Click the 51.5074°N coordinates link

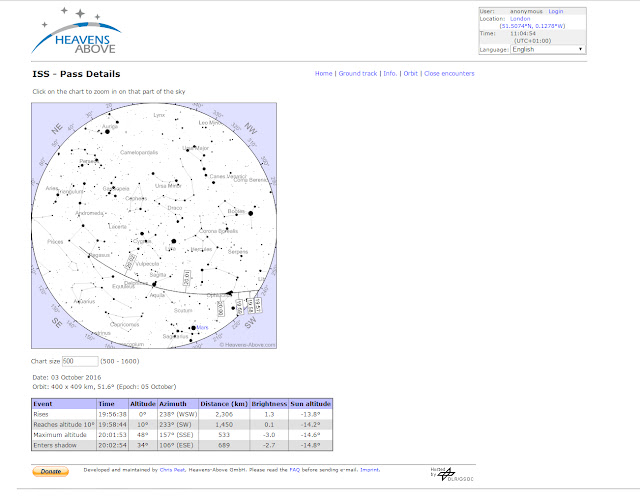pyautogui.click(x=532, y=26)
